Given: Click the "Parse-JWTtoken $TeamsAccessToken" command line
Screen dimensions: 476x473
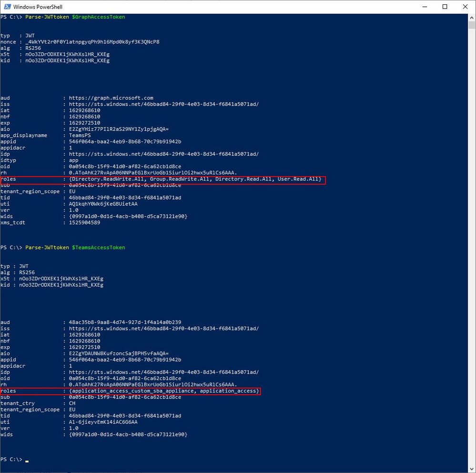Looking at the screenshot, I should tap(75, 248).
